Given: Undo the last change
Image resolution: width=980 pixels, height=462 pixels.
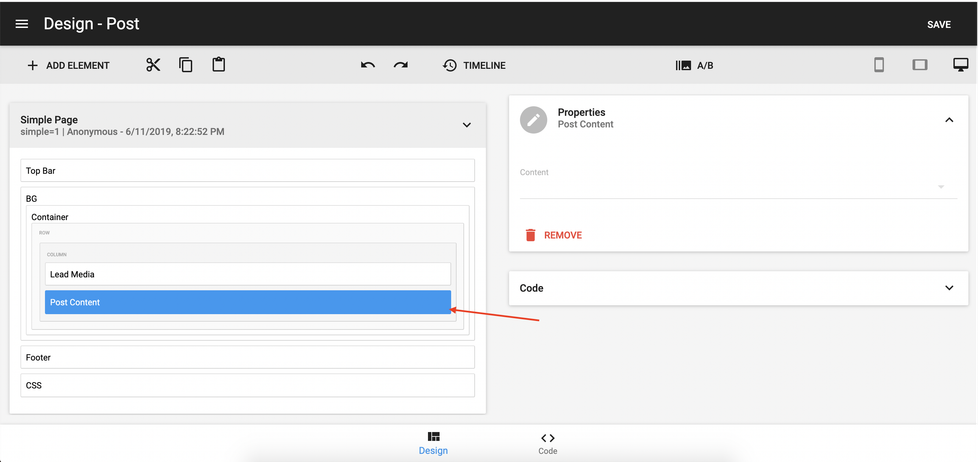Looking at the screenshot, I should 368,65.
